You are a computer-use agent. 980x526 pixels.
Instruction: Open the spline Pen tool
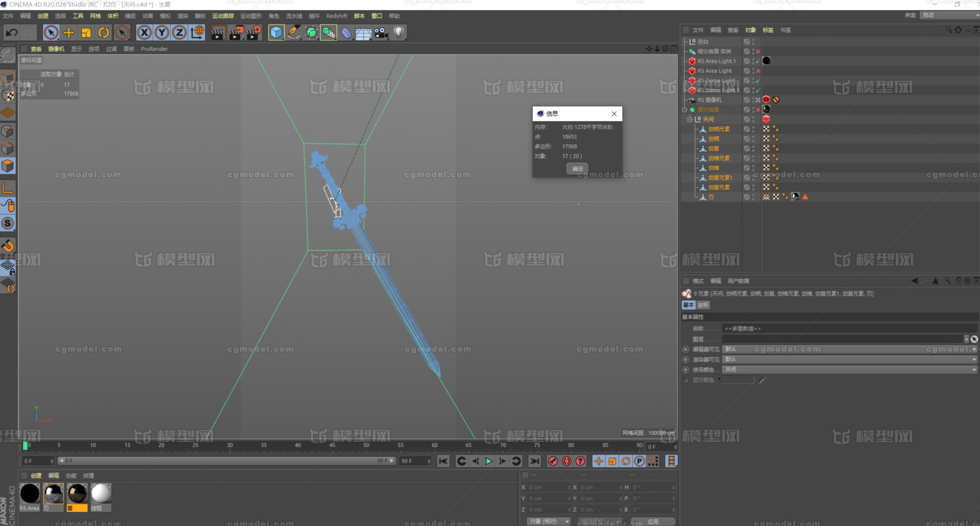pos(294,33)
